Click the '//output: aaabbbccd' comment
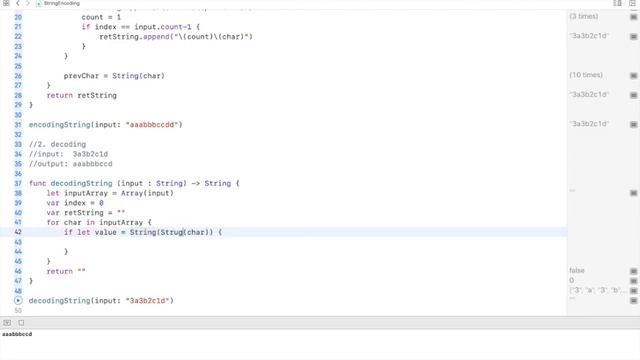The image size is (640, 360). point(71,164)
